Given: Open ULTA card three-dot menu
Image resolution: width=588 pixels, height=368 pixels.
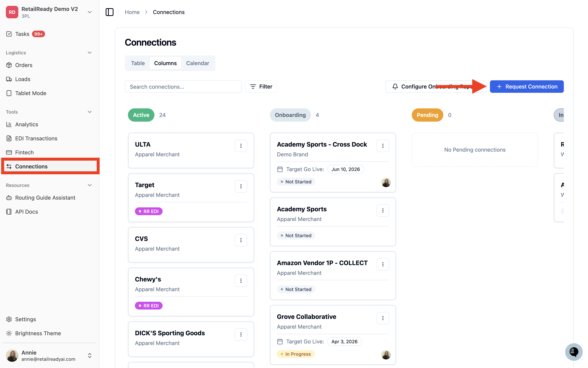Looking at the screenshot, I should coord(241,146).
